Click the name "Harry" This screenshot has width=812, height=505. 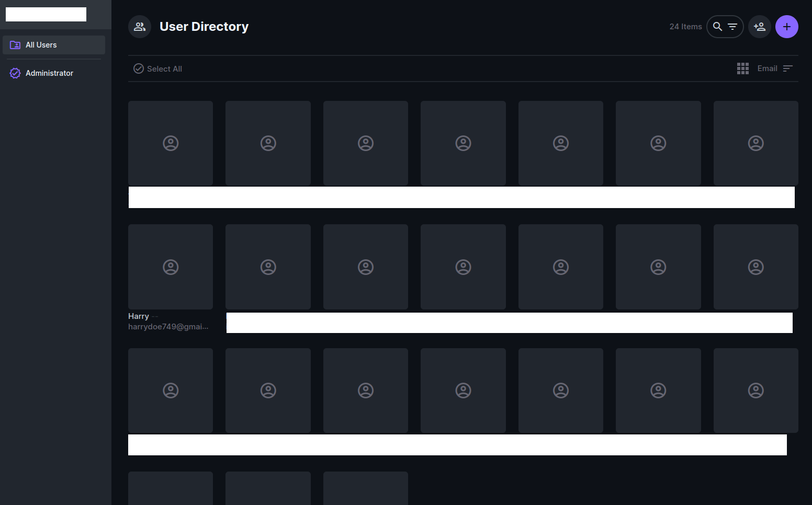point(139,316)
